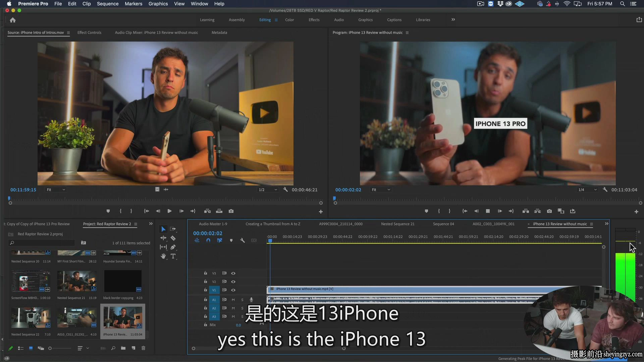This screenshot has width=644, height=362.
Task: Solo audio track A1
Action: 242,300
